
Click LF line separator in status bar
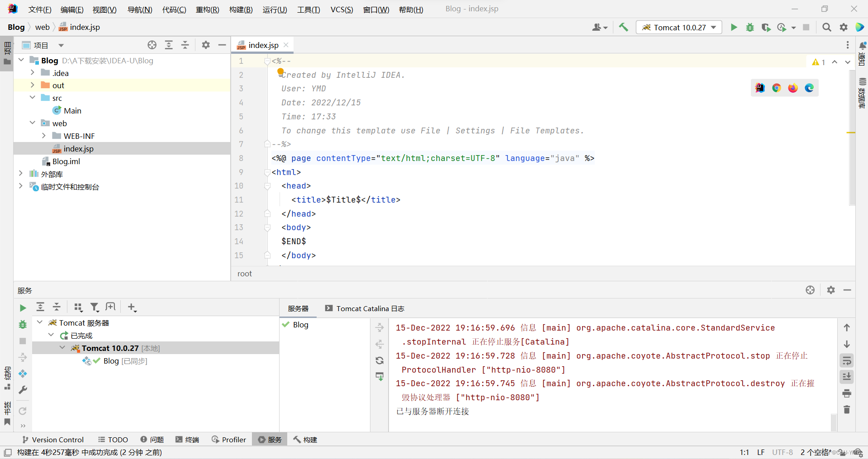761,452
